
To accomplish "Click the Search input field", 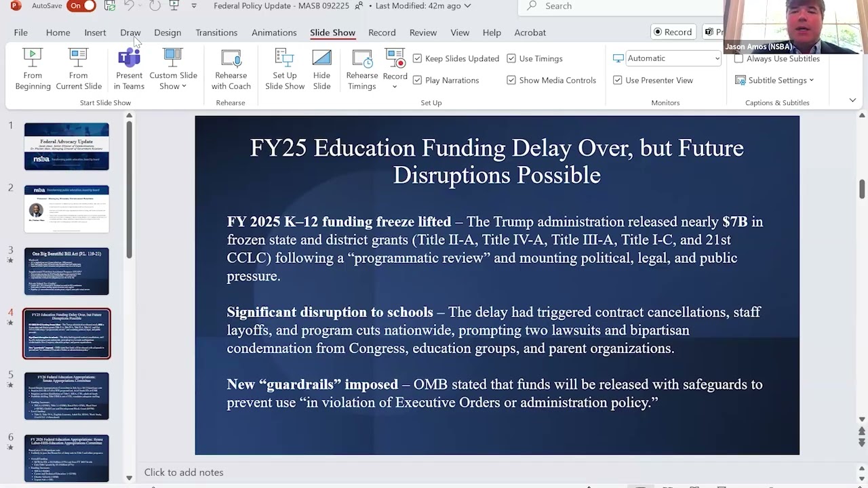I will point(620,6).
